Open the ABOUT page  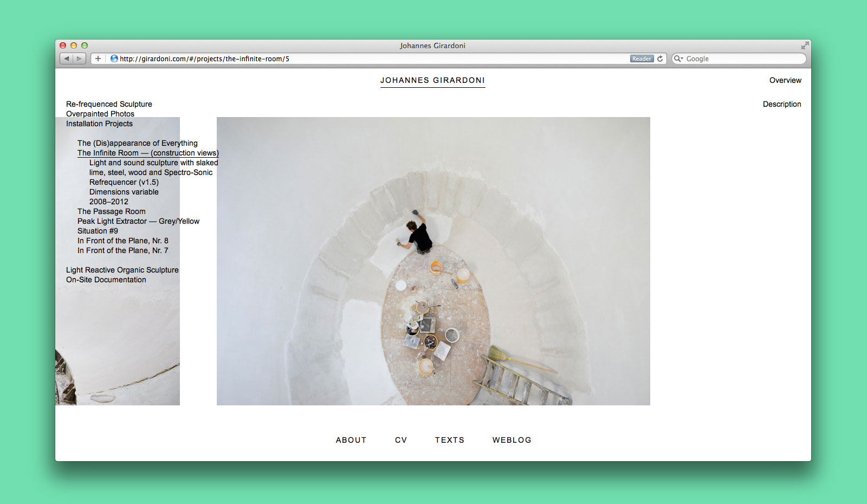[351, 440]
